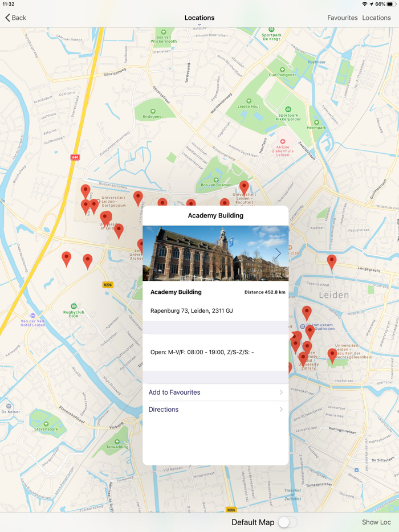Open Directions for Academy Building

[215, 410]
